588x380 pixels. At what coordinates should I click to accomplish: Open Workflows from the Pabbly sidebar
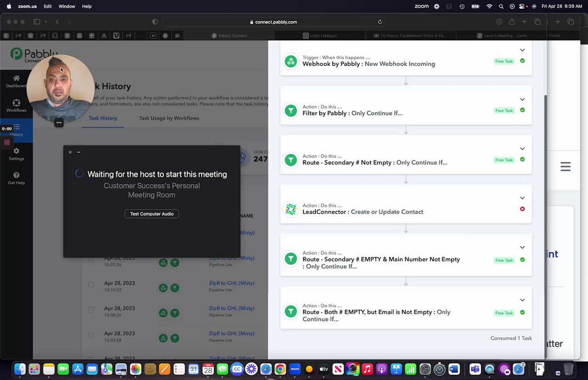[x=16, y=106]
